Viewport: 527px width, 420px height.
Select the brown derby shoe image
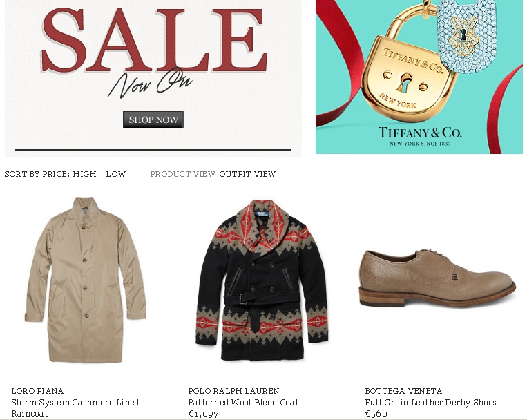(x=437, y=278)
